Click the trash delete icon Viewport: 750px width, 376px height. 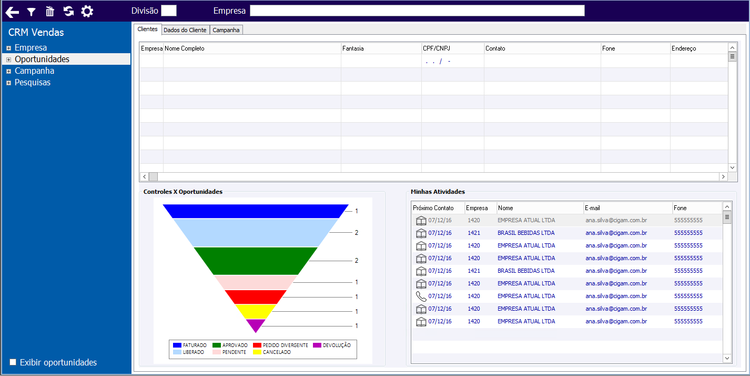point(50,11)
